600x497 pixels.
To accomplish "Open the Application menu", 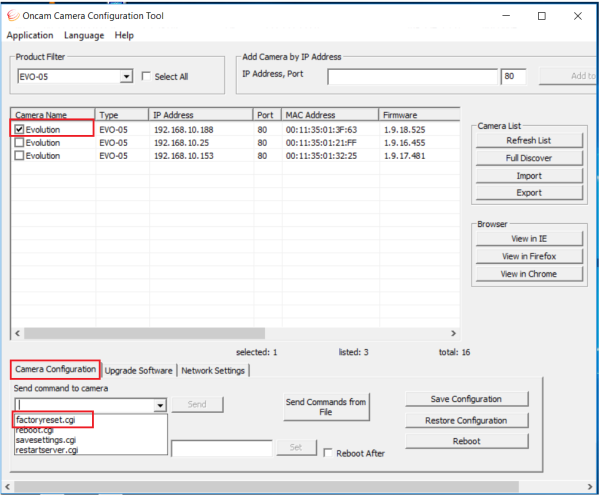I will (x=30, y=36).
